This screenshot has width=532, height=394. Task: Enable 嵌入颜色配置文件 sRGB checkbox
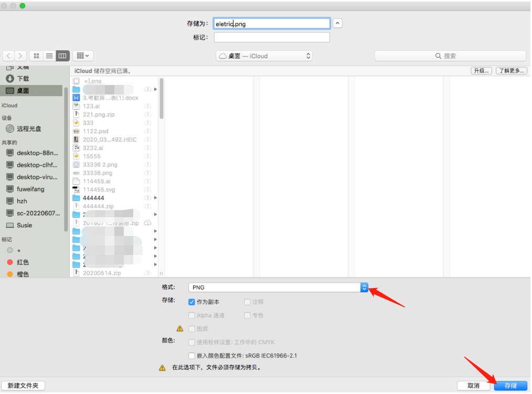tap(192, 356)
